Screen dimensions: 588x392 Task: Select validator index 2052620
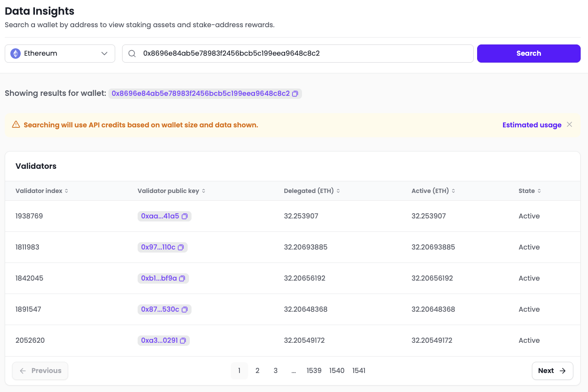point(30,341)
